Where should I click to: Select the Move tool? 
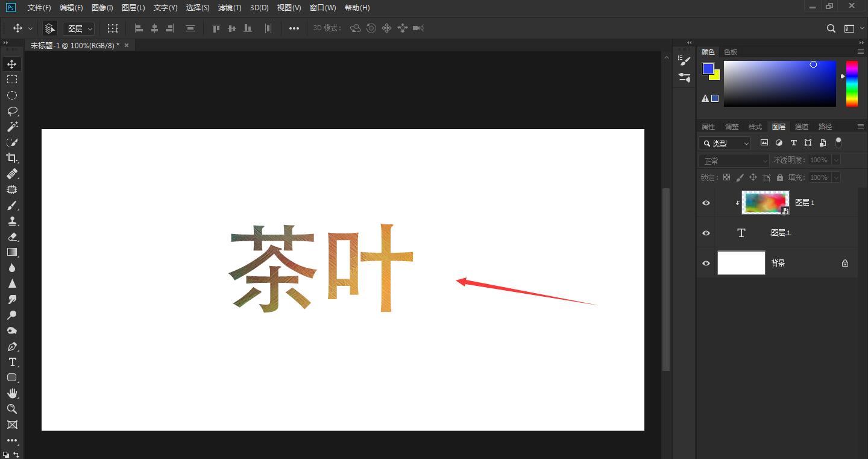pos(12,63)
